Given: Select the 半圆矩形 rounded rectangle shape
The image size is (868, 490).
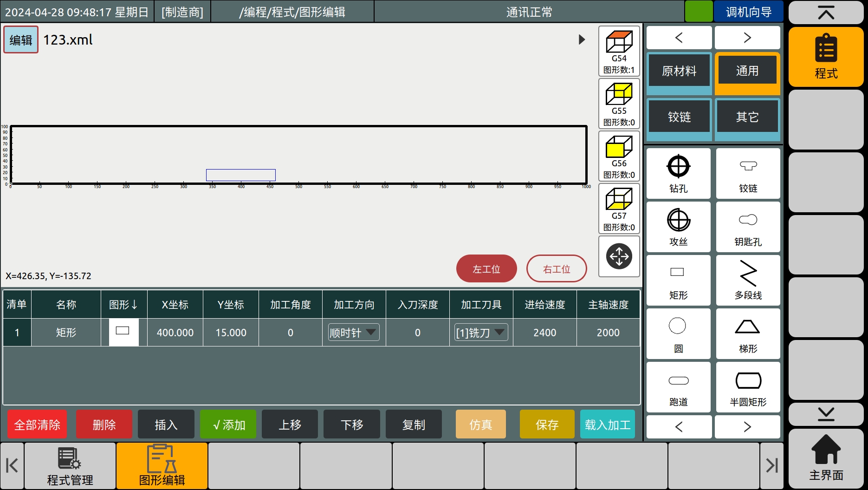Looking at the screenshot, I should (x=748, y=387).
